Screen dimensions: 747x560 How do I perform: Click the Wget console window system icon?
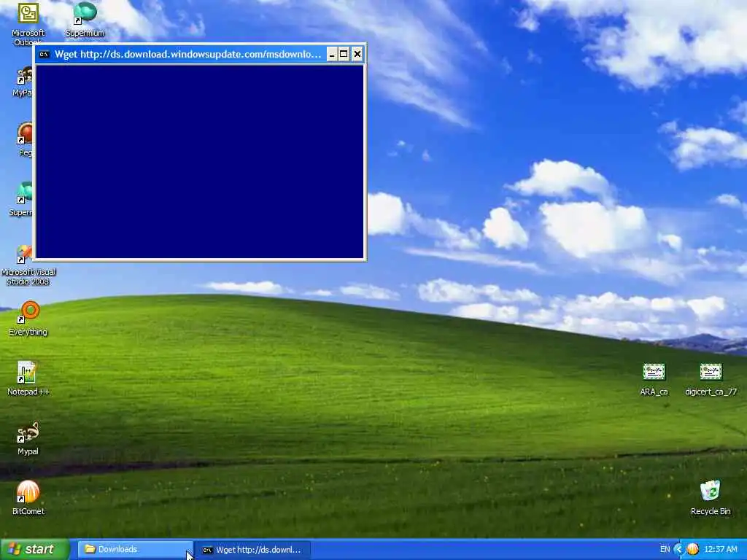[44, 54]
